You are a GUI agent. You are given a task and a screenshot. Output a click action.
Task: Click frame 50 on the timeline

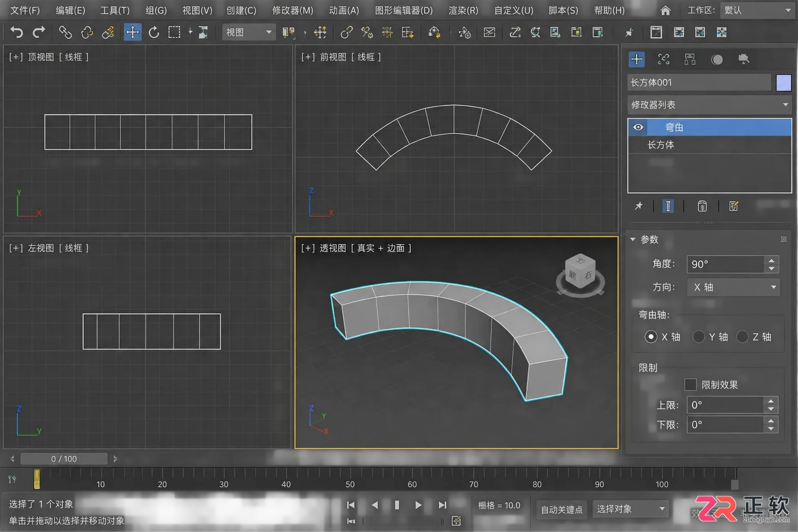[350, 484]
